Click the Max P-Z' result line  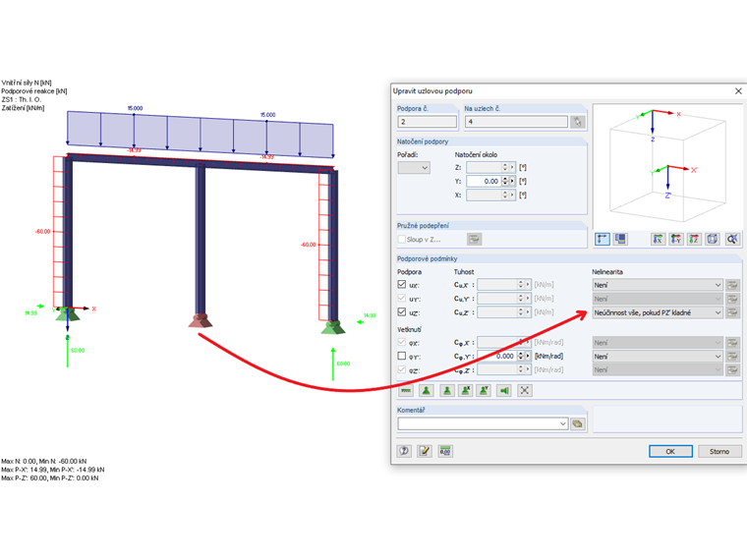pos(50,478)
